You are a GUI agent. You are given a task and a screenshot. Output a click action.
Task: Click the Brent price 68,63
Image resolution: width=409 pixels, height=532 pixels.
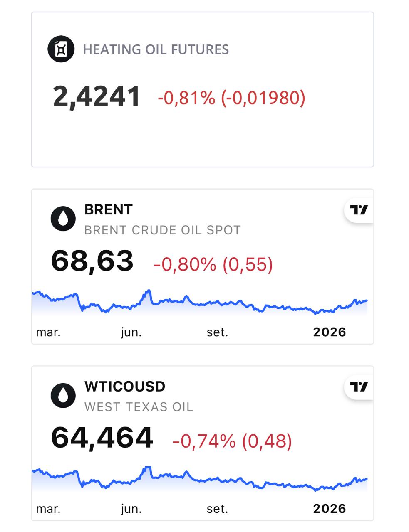coord(92,261)
